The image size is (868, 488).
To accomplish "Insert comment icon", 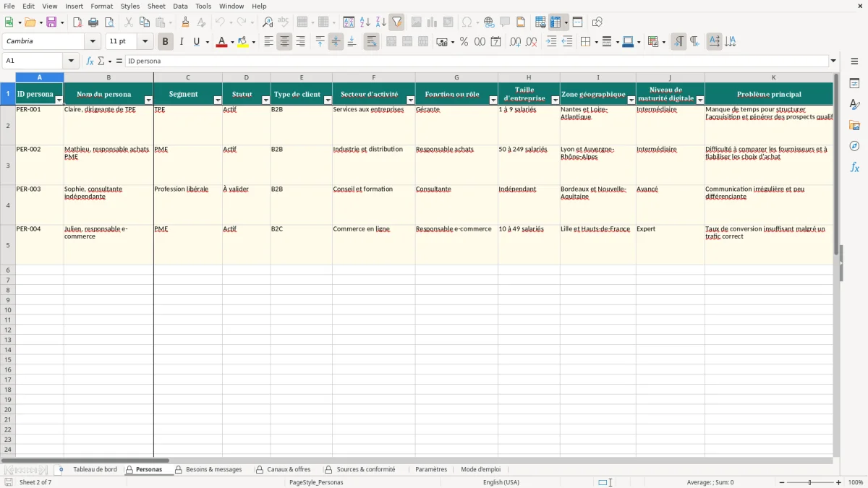I will pyautogui.click(x=505, y=22).
